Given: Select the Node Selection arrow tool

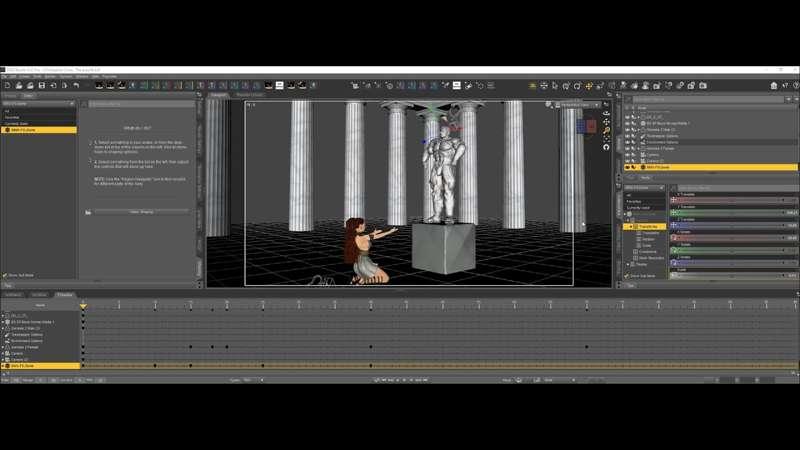Looking at the screenshot, I should point(555,86).
